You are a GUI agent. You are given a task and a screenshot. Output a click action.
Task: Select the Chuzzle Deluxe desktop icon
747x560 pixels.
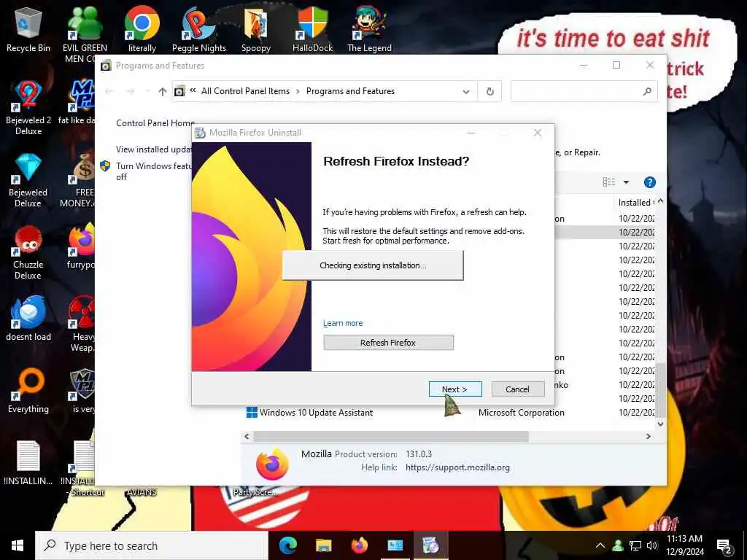click(28, 252)
